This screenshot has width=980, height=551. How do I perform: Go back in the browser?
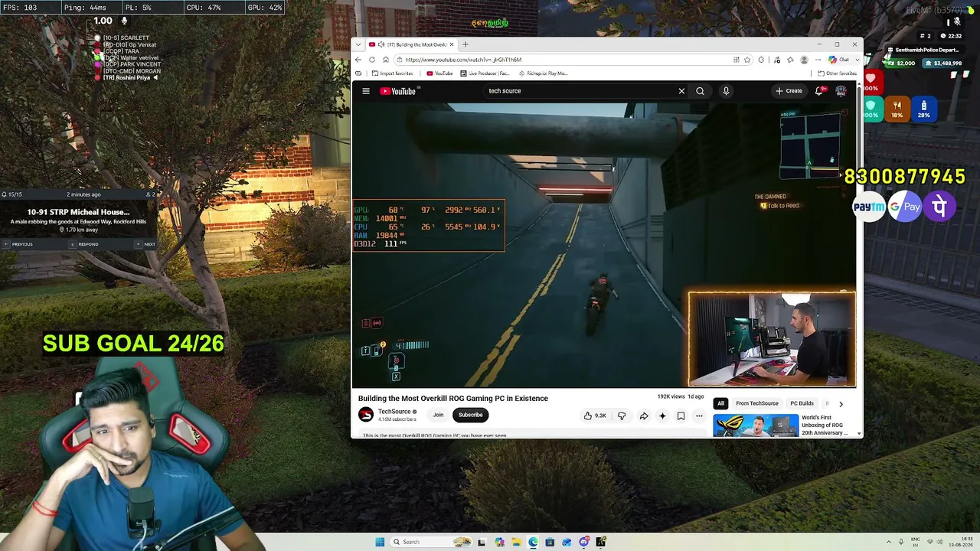pos(358,60)
